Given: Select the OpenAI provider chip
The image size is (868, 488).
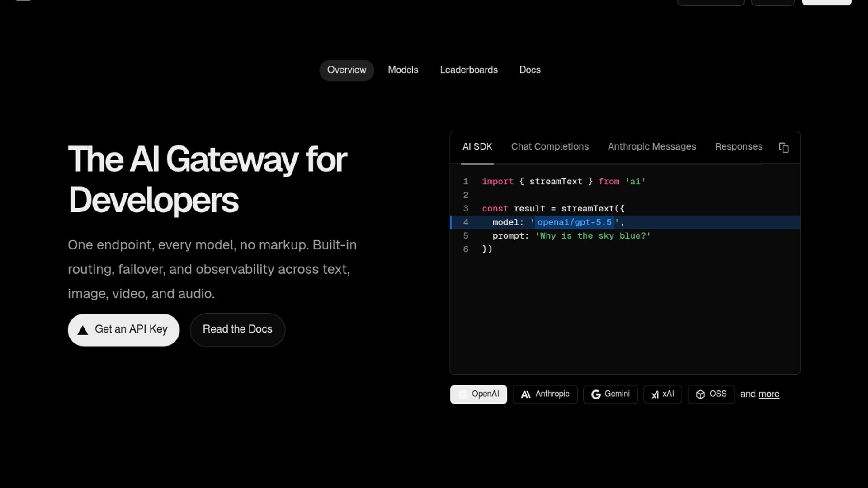Looking at the screenshot, I should 478,394.
